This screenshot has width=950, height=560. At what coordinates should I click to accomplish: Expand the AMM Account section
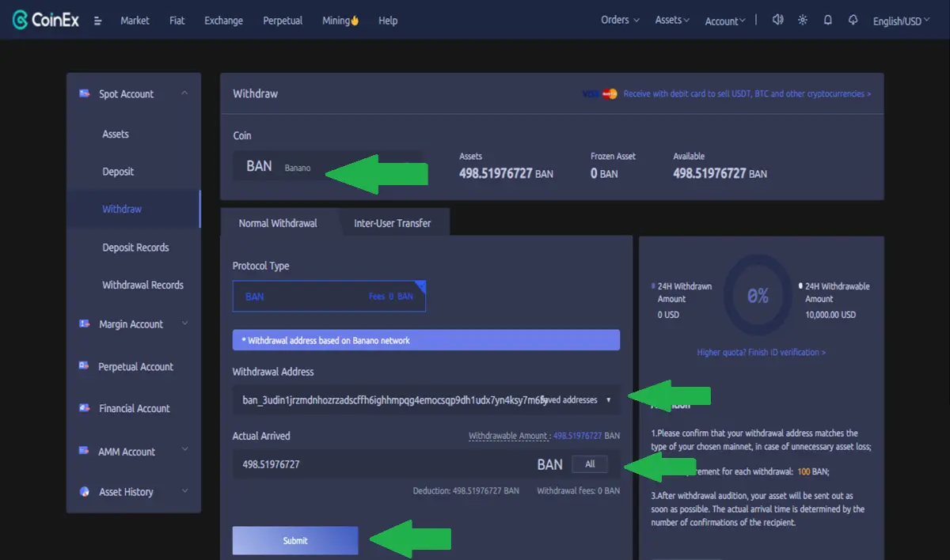[184, 451]
